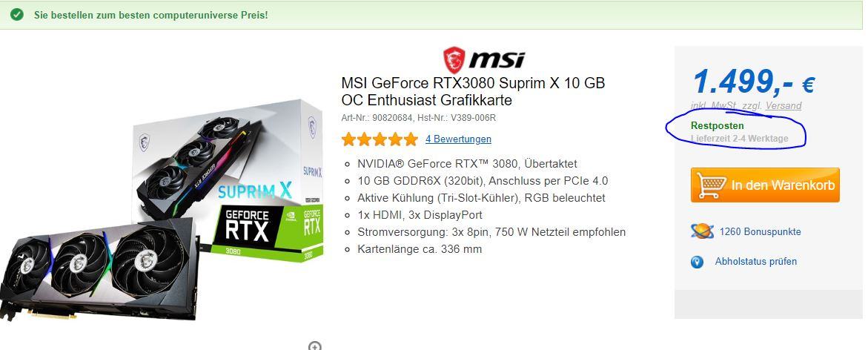Click the MSI wordmark text logo

[497, 60]
